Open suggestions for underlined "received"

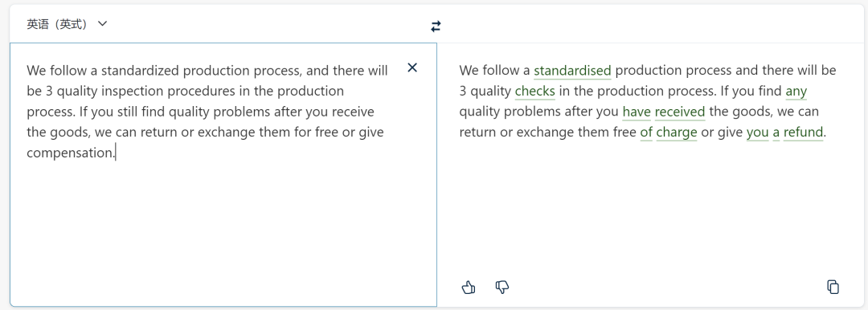click(680, 112)
